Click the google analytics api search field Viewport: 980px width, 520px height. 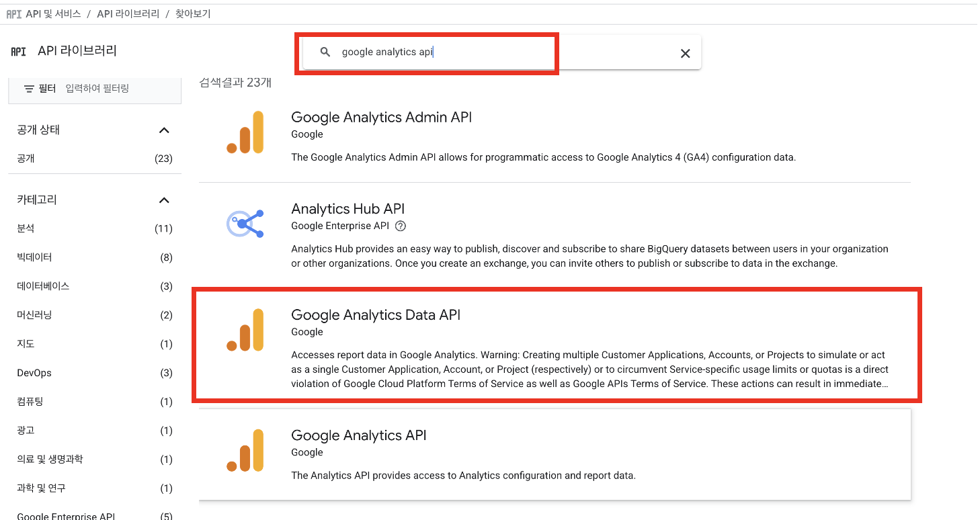click(x=501, y=52)
